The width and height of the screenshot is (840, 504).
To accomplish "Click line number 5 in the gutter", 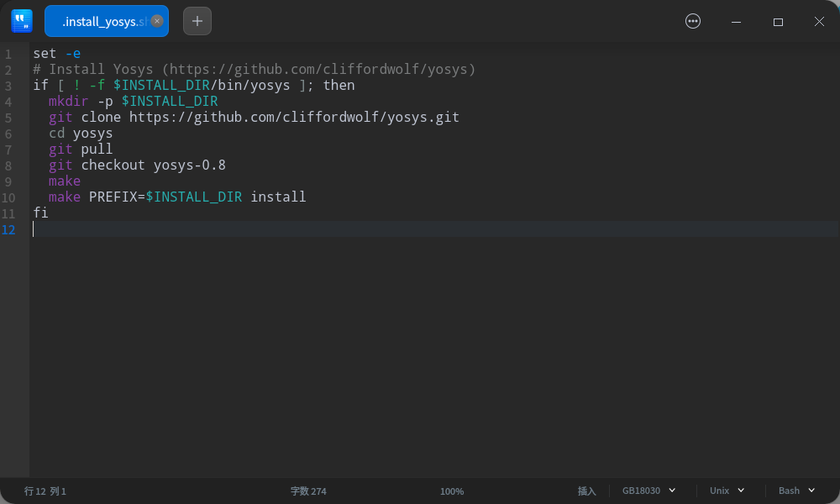I will pos(9,117).
